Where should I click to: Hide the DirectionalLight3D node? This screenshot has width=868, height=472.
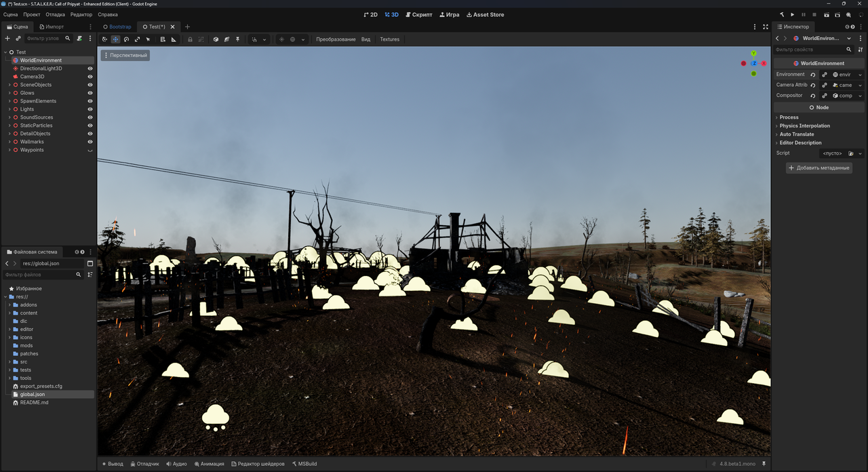[x=90, y=68]
